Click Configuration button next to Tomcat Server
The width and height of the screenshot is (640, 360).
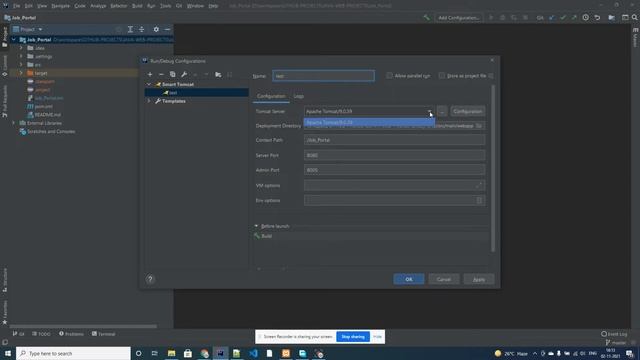pyautogui.click(x=468, y=111)
